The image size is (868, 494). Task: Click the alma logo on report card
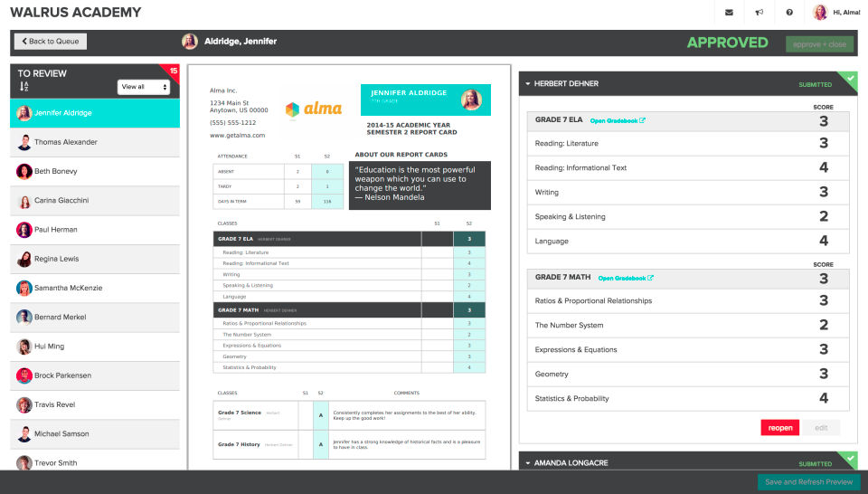pyautogui.click(x=314, y=109)
